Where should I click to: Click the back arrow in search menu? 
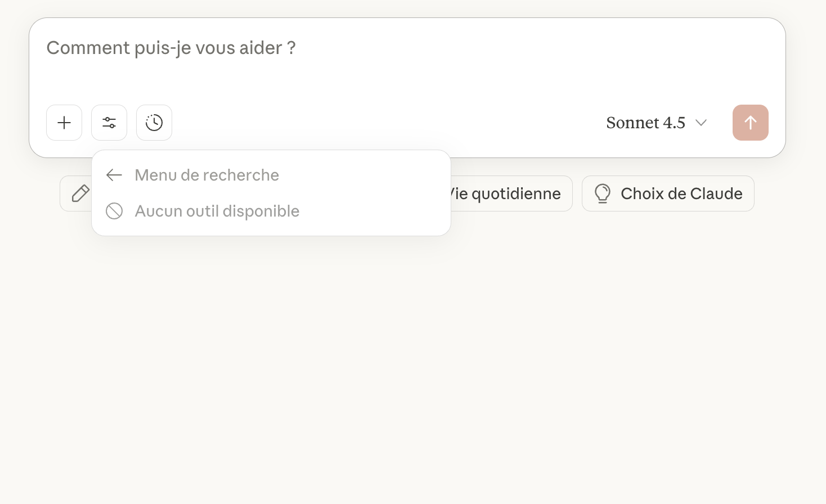click(114, 175)
